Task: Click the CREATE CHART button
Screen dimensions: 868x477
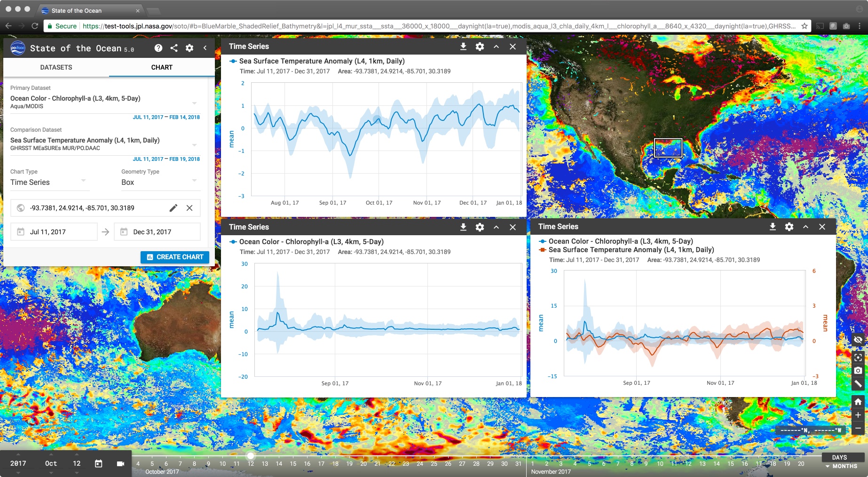Action: pyautogui.click(x=175, y=257)
